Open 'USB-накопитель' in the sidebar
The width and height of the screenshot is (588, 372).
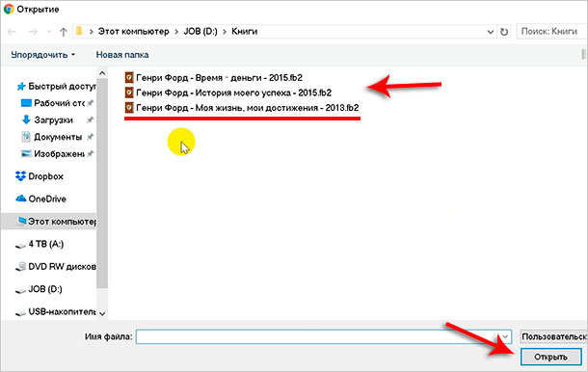pyautogui.click(x=56, y=311)
